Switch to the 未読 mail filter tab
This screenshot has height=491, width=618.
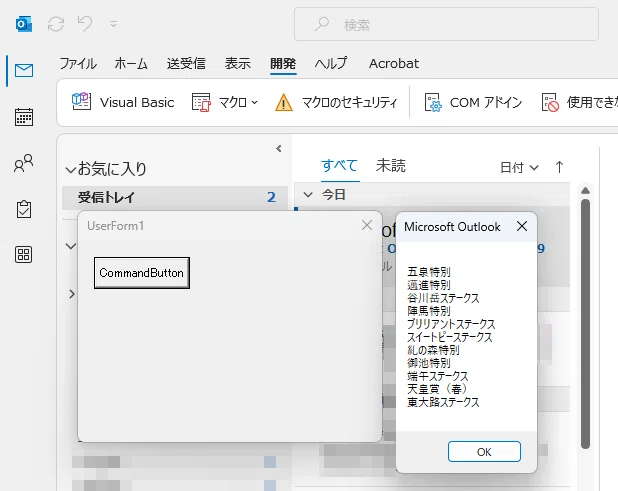tap(390, 166)
